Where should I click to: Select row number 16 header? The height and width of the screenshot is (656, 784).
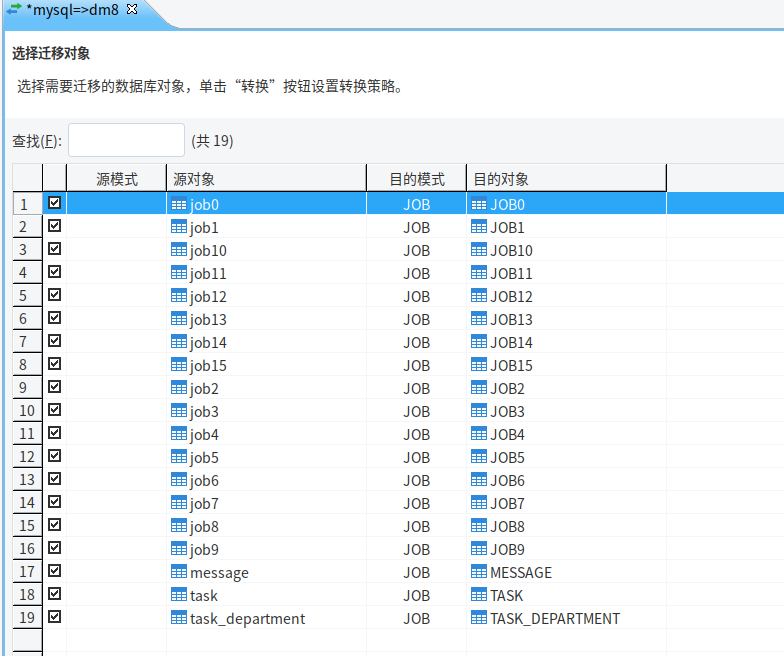pyautogui.click(x=27, y=548)
